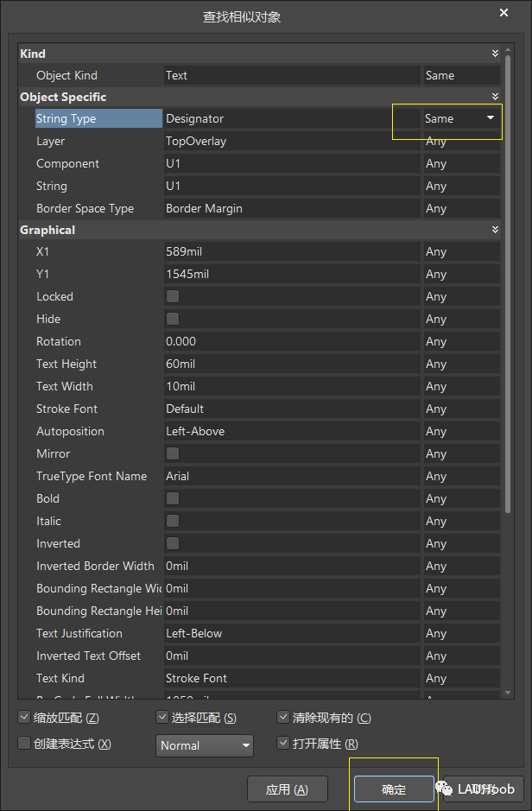Click the Any cell for String row
Image resolution: width=532 pixels, height=811 pixels.
point(462,186)
